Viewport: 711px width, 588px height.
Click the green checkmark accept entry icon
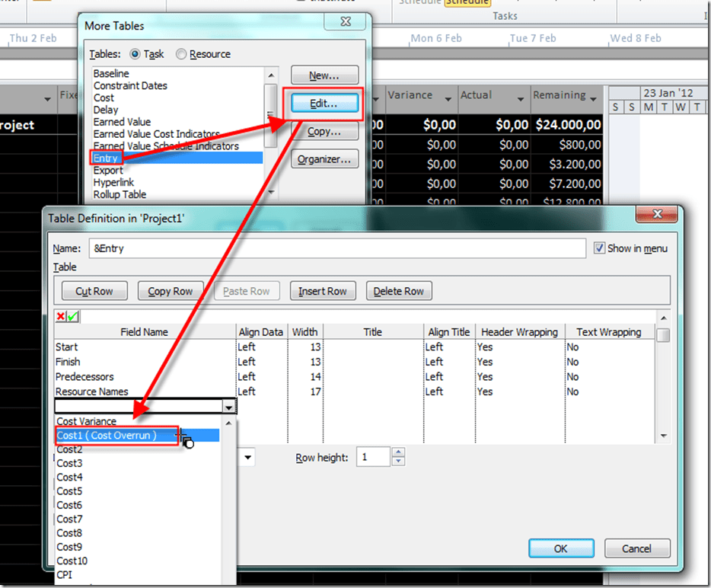coord(72,317)
